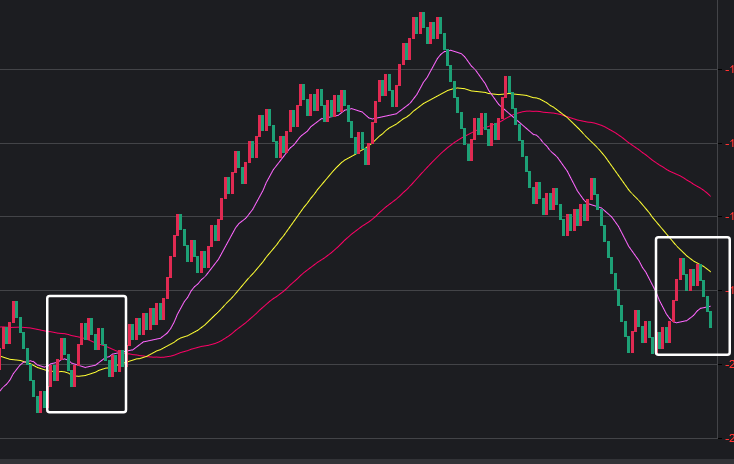734x464 pixels.
Task: Click the magenta line inside the right white box
Action: 685,320
